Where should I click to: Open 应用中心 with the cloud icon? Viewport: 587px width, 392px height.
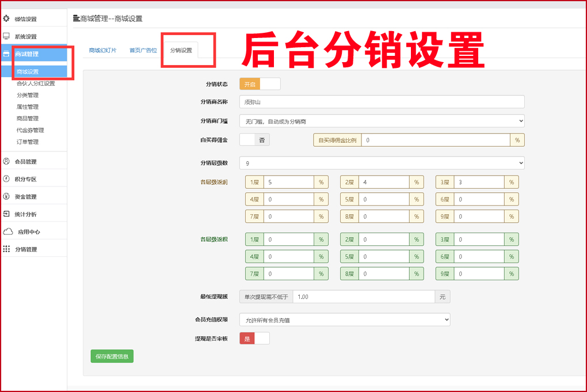6,231
